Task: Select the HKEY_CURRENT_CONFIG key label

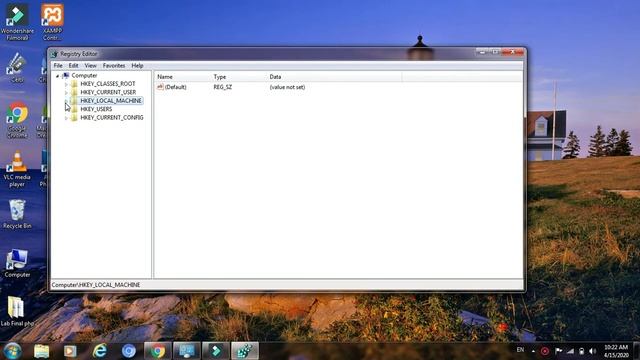Action: pos(112,118)
